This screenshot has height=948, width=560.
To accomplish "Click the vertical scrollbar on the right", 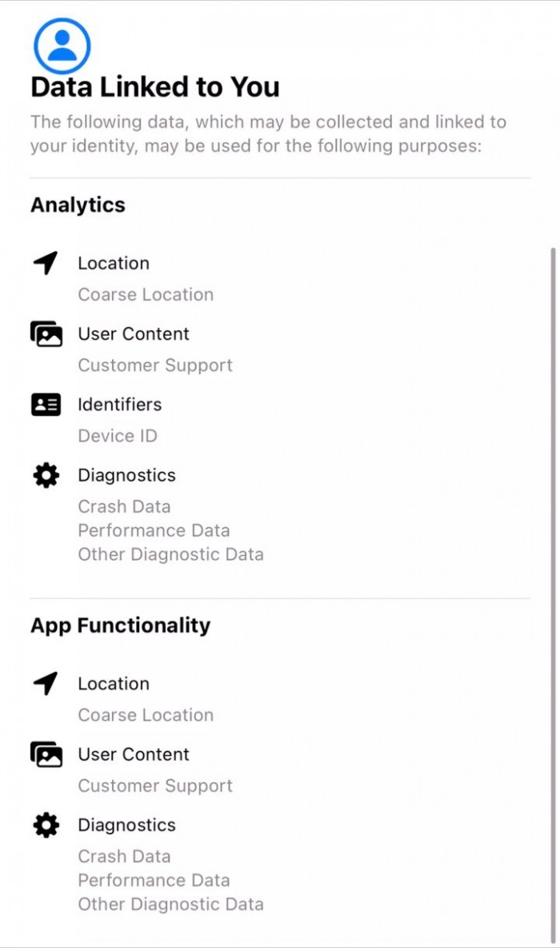I will coord(552,560).
